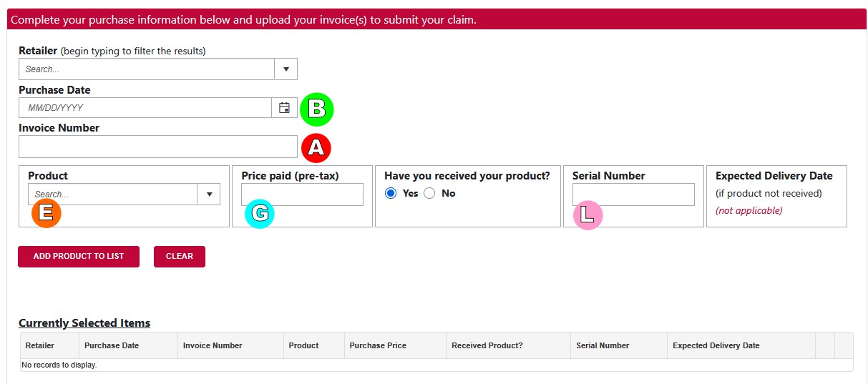Click into the Purchase Date field

(x=145, y=108)
